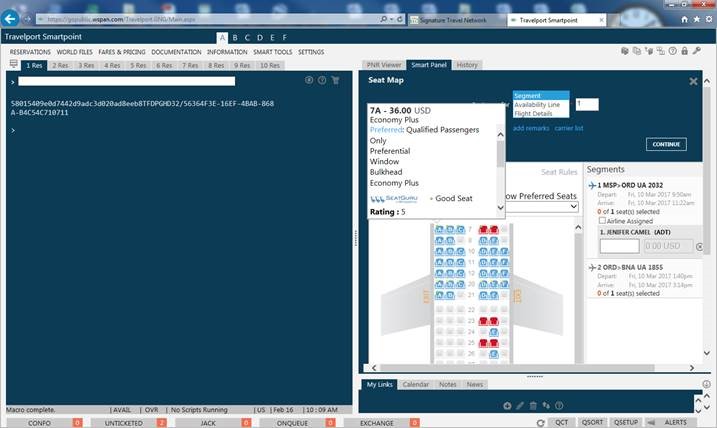717x428 pixels.
Task: Click the browser Favorites star icon
Action: [696, 19]
